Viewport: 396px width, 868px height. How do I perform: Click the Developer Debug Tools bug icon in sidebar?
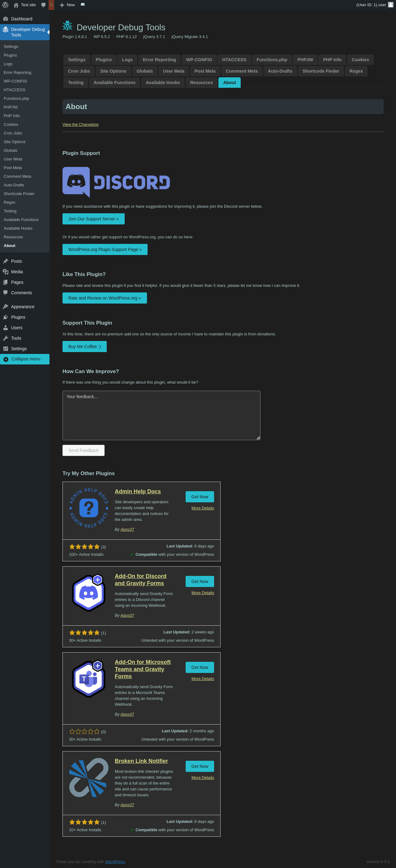(x=5, y=30)
